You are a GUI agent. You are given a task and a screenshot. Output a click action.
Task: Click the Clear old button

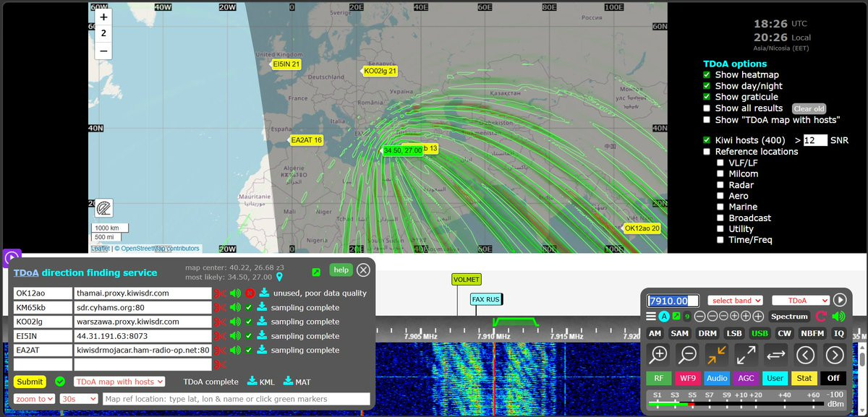pyautogui.click(x=809, y=108)
